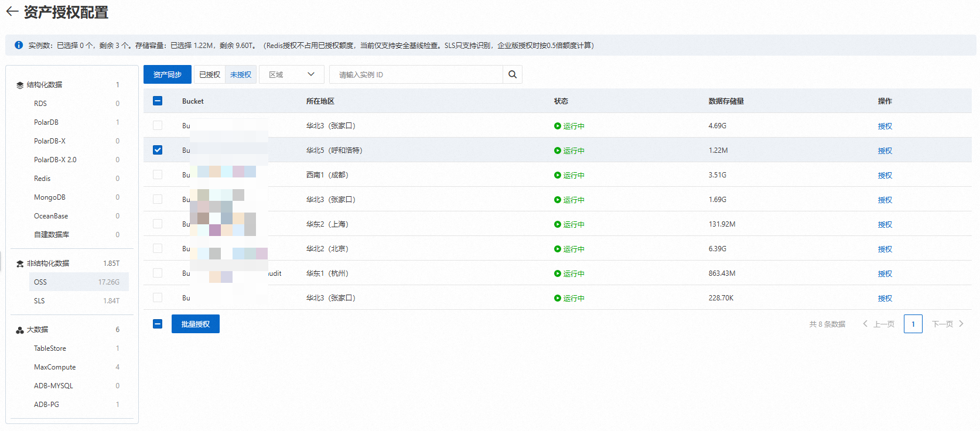Switch to the 未授权 tab
Viewport: 980px width, 431px height.
[x=241, y=74]
